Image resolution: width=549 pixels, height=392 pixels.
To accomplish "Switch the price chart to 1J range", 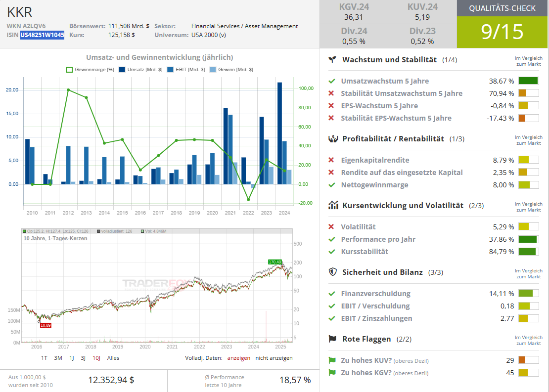I will coord(71,358).
